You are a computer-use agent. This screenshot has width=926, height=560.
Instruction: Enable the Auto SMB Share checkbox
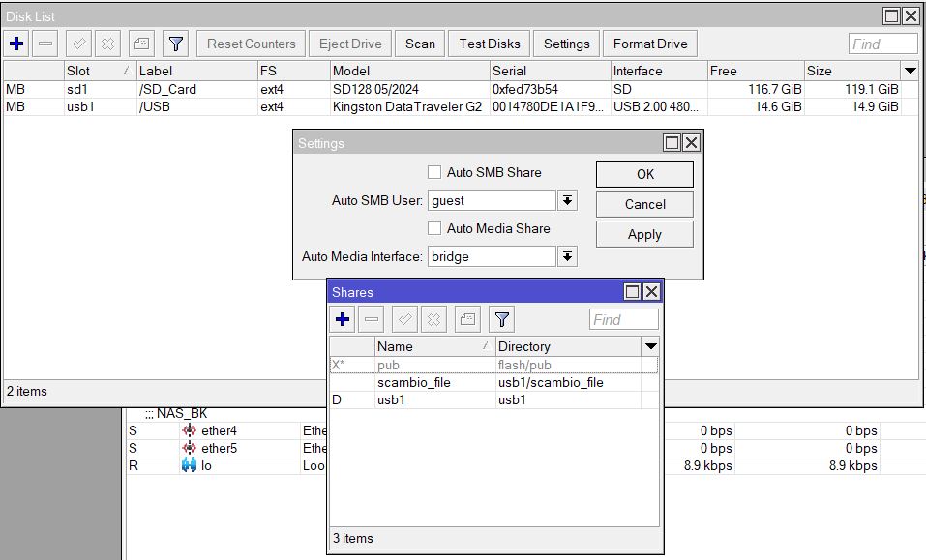coord(434,172)
